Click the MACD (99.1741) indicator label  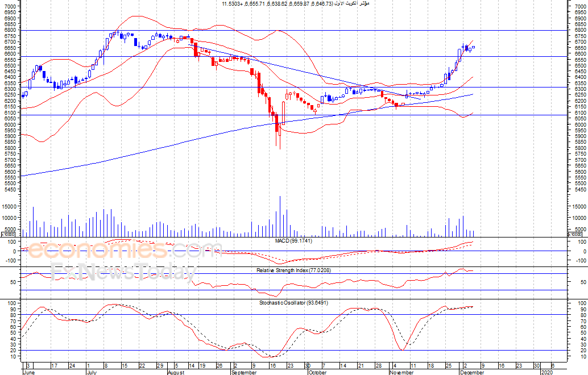(x=293, y=240)
